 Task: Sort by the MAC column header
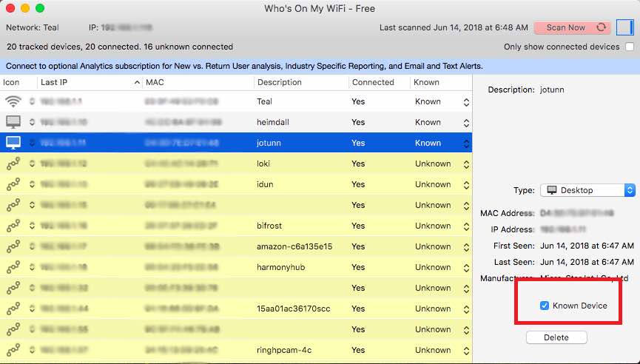click(x=198, y=82)
